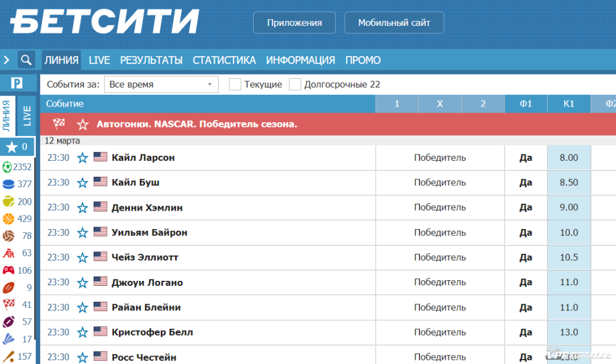The image size is (616, 364).
Task: Star Росс Честейн as favorite
Action: pos(83,357)
